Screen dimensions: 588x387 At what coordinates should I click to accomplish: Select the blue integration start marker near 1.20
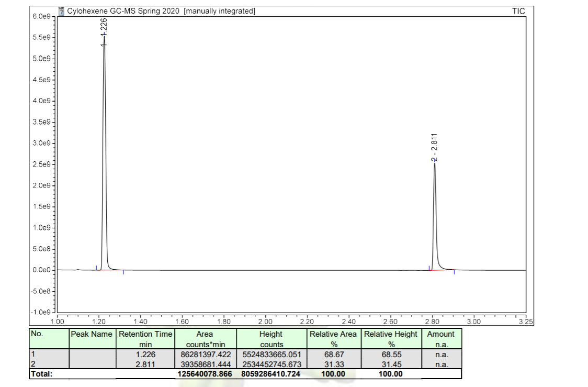(x=97, y=267)
